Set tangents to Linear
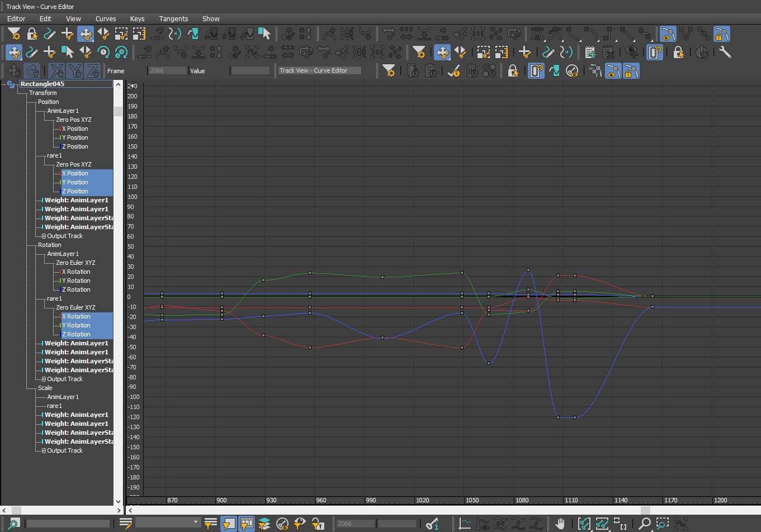The height and width of the screenshot is (532, 761). click(x=627, y=34)
